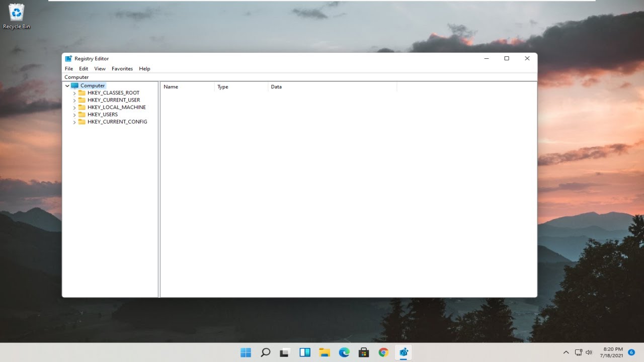Sort by the Name column header

(187, 87)
